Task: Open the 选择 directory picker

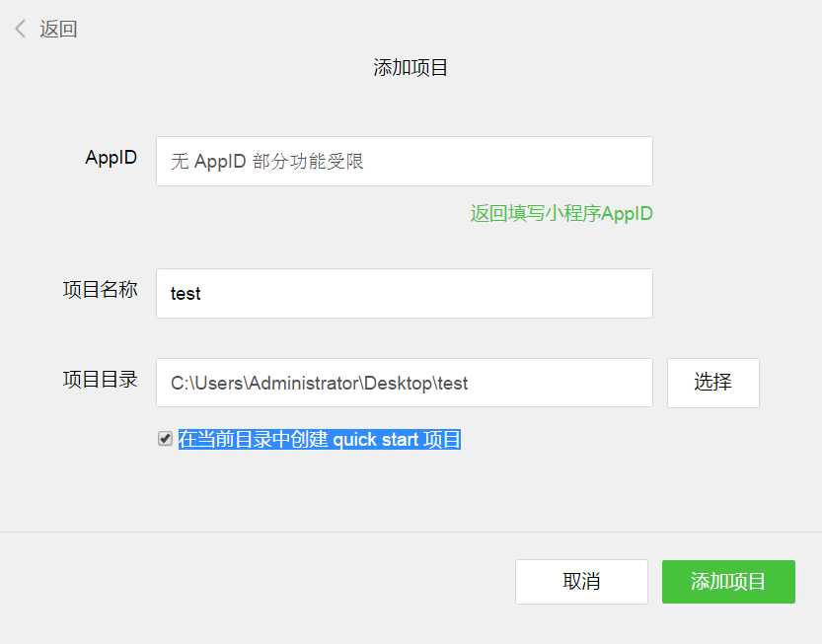Action: point(712,383)
